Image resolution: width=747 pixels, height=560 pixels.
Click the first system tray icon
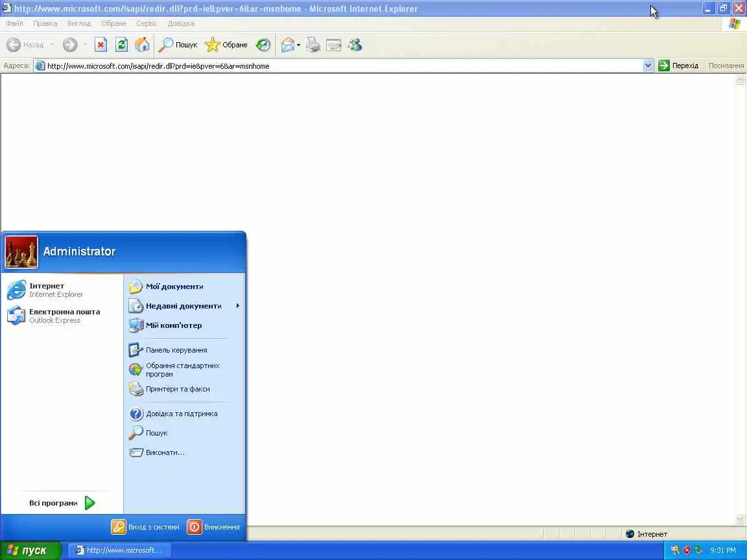click(x=675, y=550)
